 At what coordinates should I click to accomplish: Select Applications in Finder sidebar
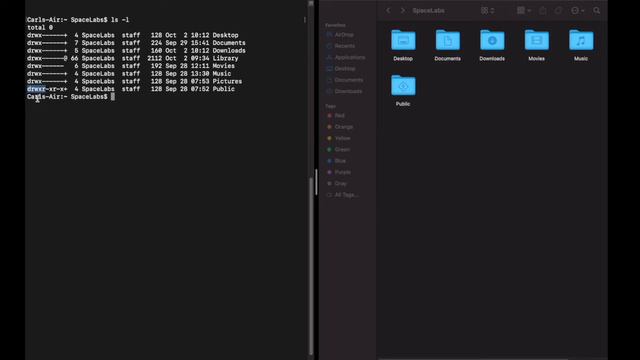(x=346, y=58)
